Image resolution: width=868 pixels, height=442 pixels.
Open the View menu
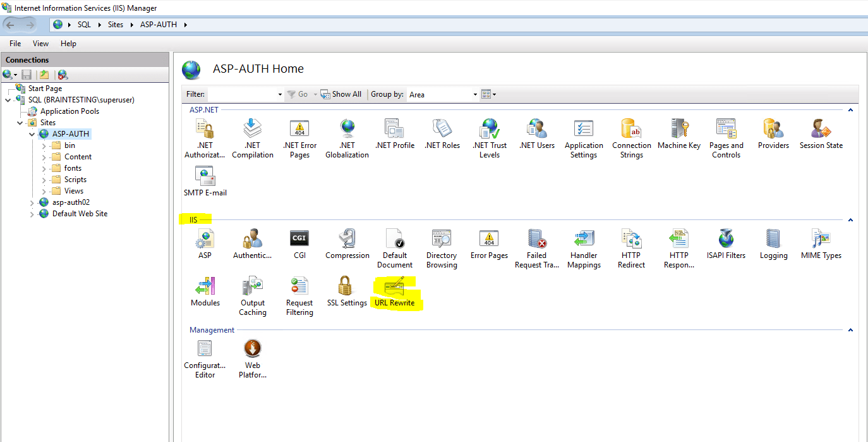40,44
